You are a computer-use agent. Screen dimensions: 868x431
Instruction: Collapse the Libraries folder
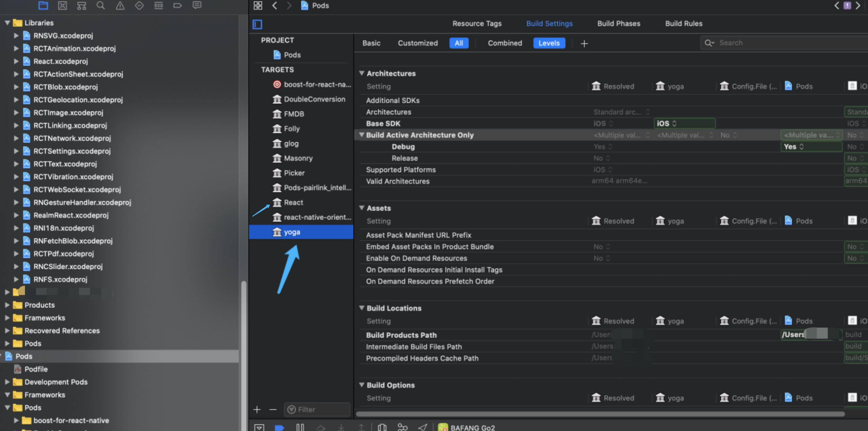coord(7,23)
